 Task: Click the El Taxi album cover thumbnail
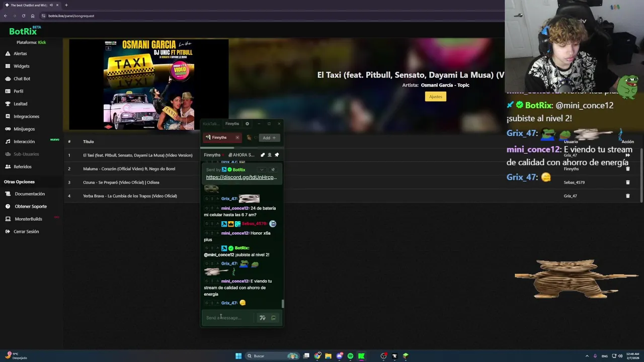pos(149,84)
